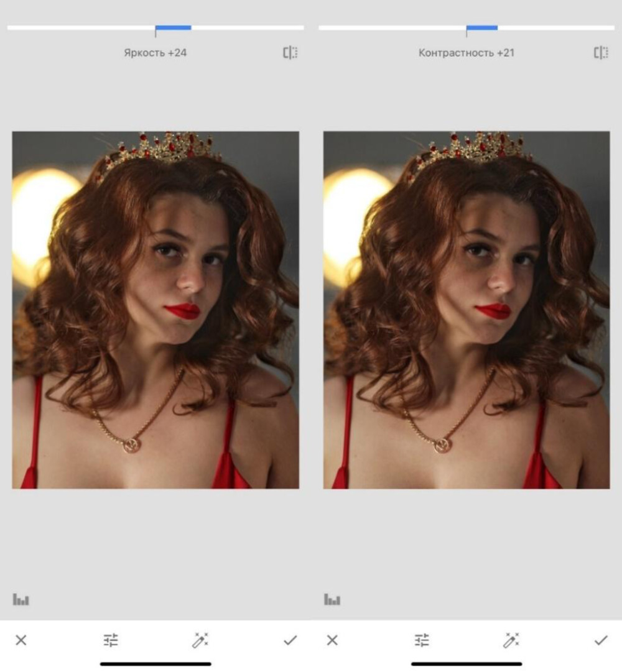Image resolution: width=622 pixels, height=672 pixels.
Task: Click the Яркость +24 value label
Action: [154, 53]
